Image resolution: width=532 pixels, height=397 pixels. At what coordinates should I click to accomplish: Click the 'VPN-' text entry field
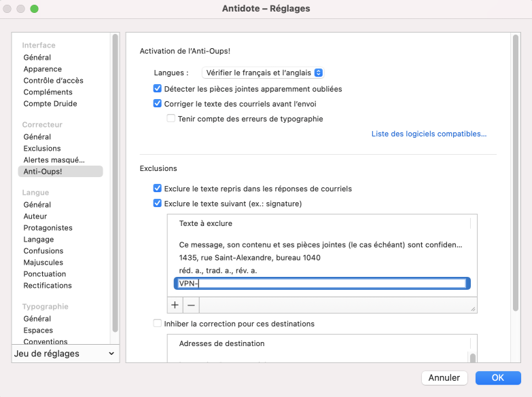click(x=321, y=284)
